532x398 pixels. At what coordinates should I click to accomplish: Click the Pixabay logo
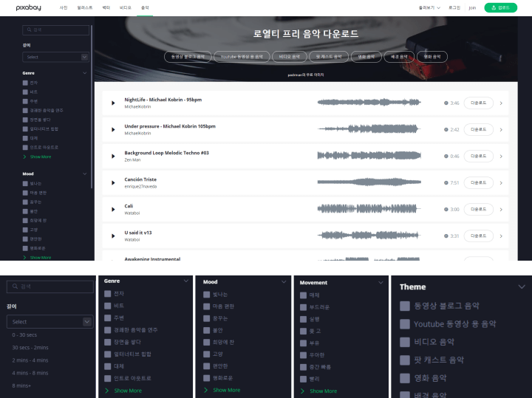[29, 7]
